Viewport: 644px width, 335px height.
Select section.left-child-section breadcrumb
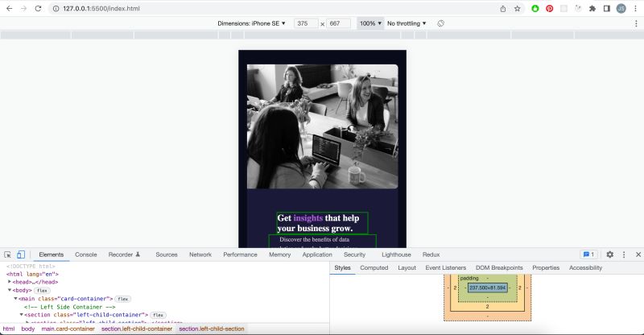tap(212, 329)
